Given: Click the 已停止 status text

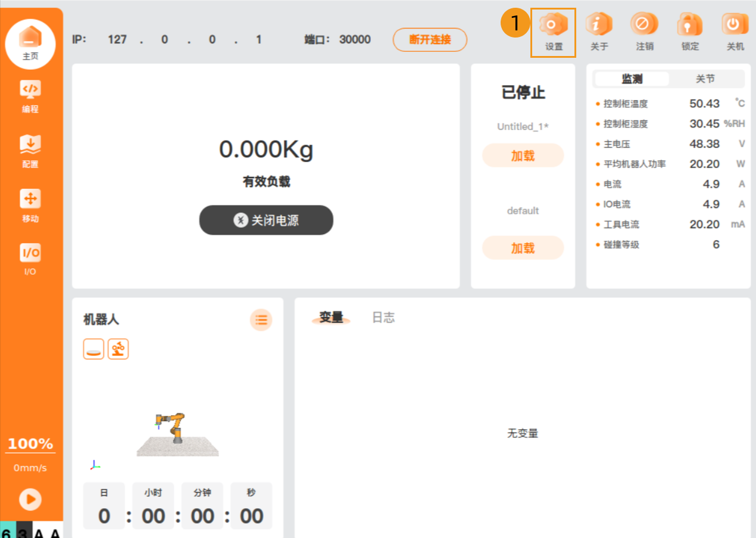Looking at the screenshot, I should [x=523, y=92].
